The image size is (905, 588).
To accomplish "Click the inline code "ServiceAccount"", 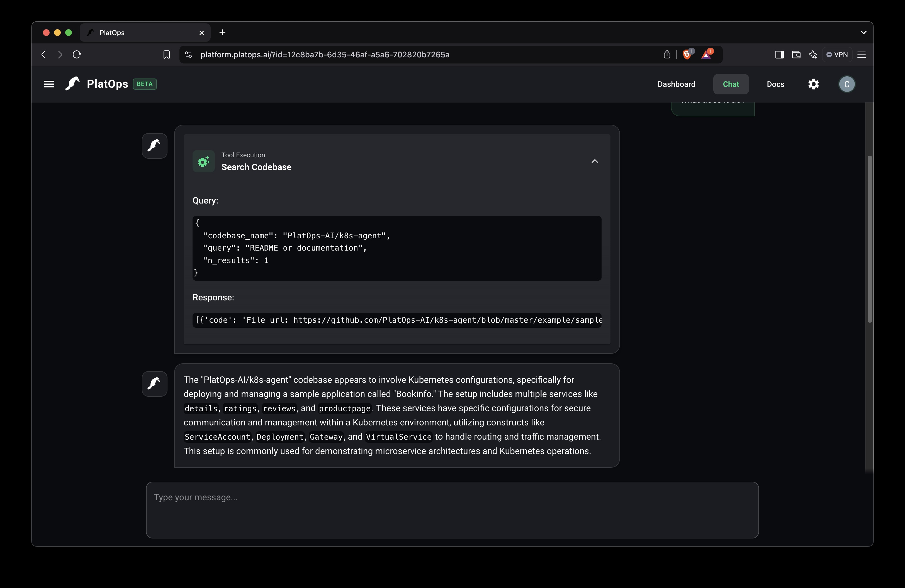I will click(x=217, y=437).
